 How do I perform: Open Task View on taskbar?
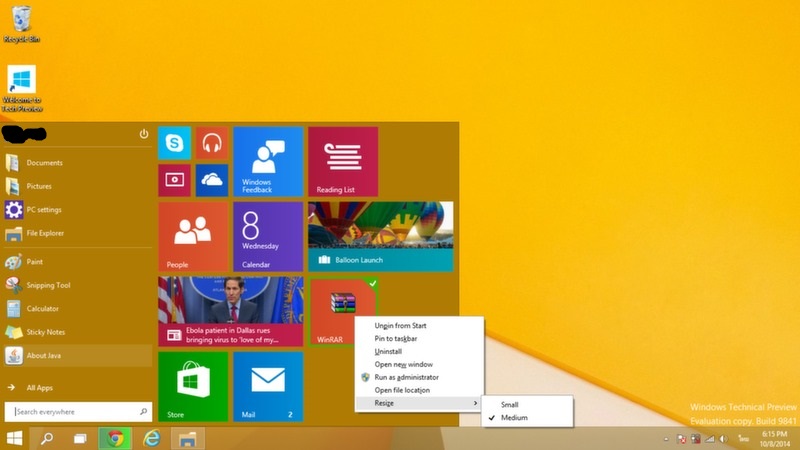coord(80,438)
